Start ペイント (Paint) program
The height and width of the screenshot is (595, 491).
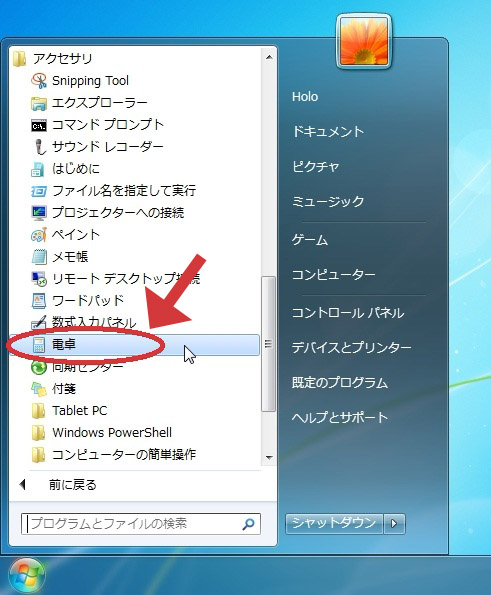click(76, 235)
